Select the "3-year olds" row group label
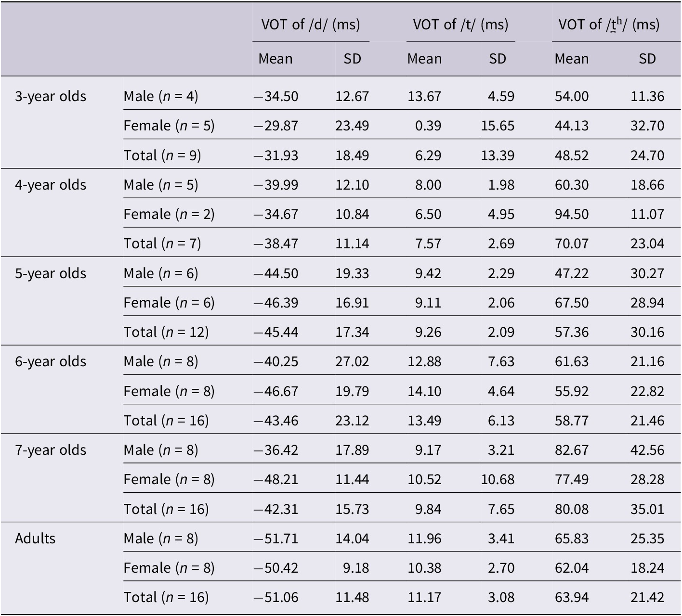Screen dimensions: 682x616 click(x=51, y=96)
